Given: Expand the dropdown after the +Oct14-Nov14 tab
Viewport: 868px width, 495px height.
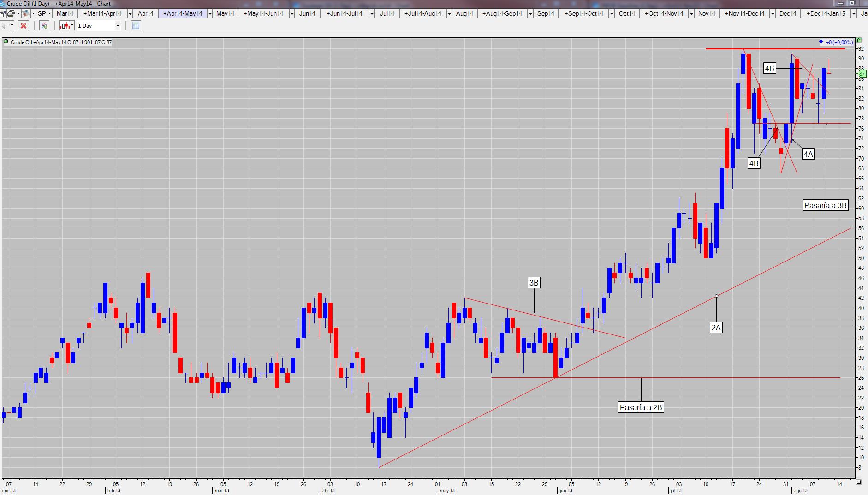Looking at the screenshot, I should coord(691,13).
